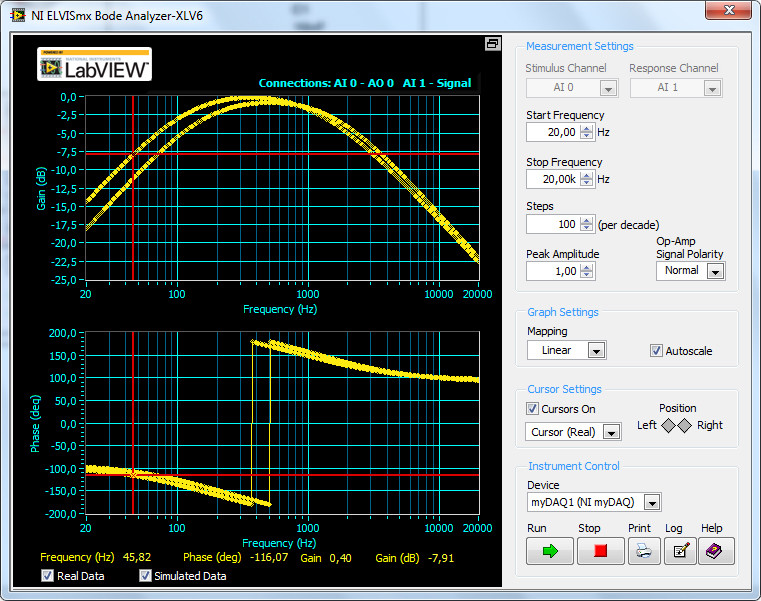Click the 20000 label on gain plot axis
This screenshot has height=601, width=761.
(x=477, y=294)
